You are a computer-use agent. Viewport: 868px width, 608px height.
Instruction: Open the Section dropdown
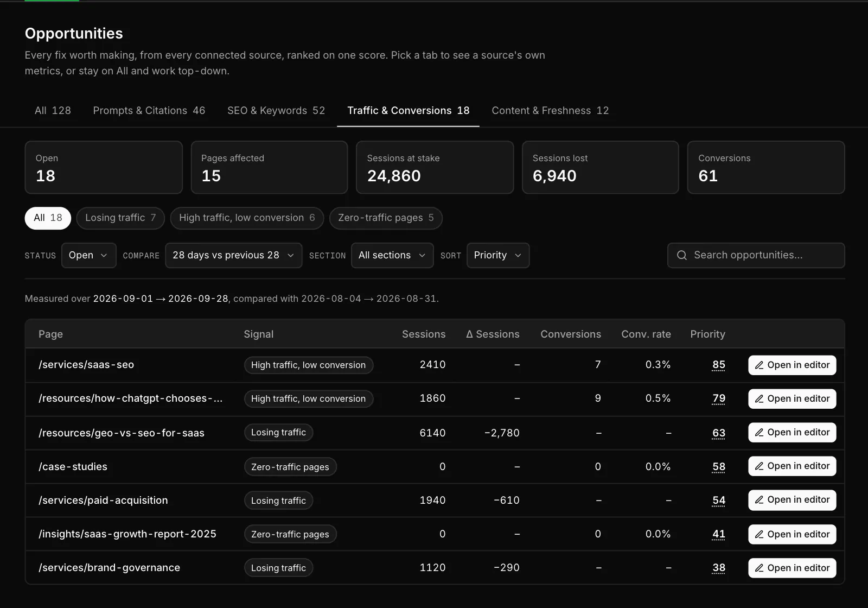click(x=392, y=255)
